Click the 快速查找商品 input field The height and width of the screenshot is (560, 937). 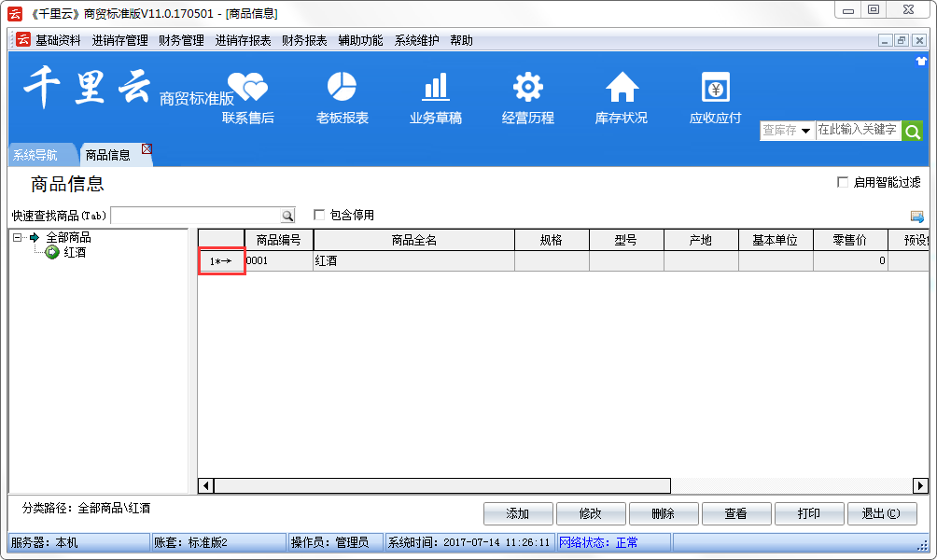pos(195,216)
